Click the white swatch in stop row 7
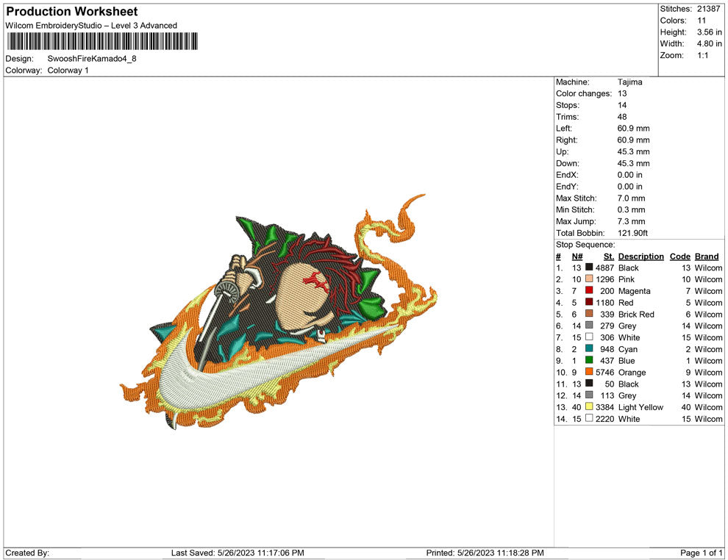Viewport: 728px width, 560px height. 589,337
